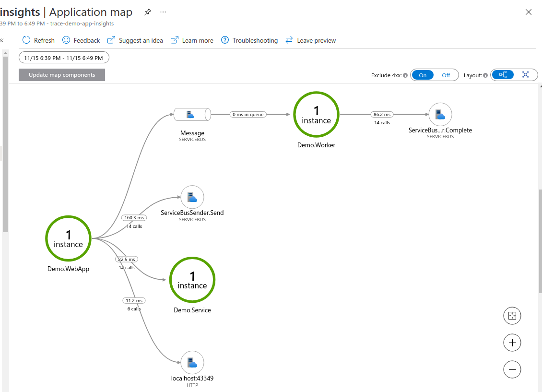This screenshot has width=542, height=392.
Task: Open the 11/15 time range picker
Action: (64, 58)
